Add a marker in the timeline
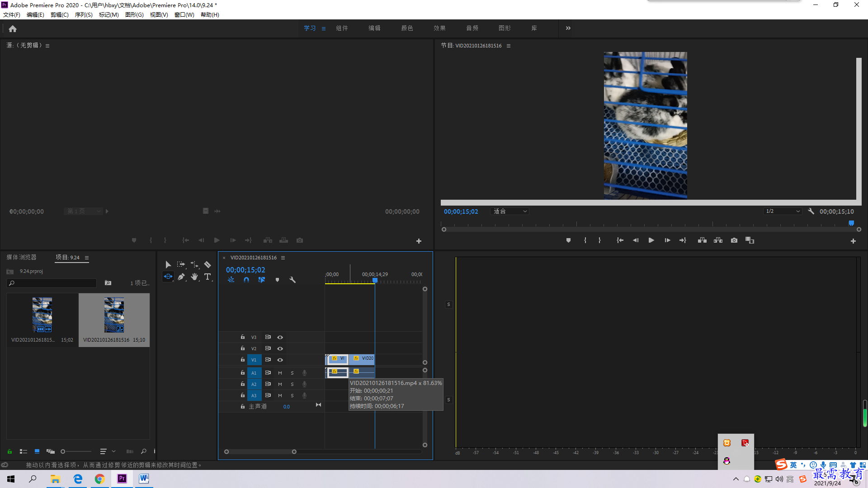The height and width of the screenshot is (488, 868). point(277,280)
